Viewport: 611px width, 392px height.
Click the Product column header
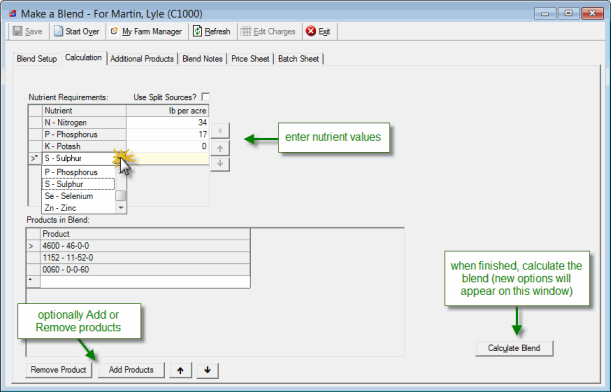[145, 234]
